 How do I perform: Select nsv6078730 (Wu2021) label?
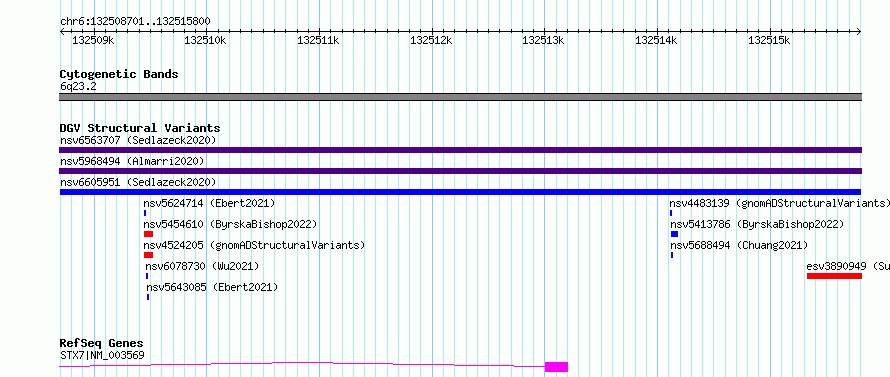tap(202, 266)
